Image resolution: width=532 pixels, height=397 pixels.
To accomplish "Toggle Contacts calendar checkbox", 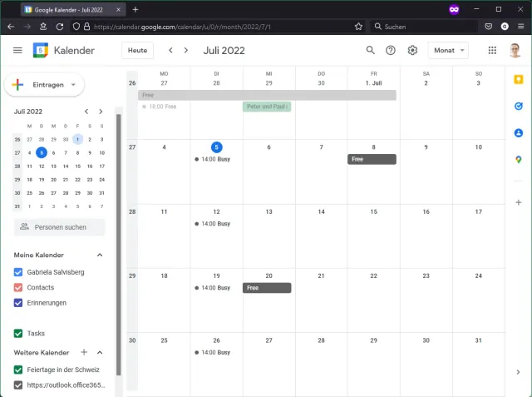I will coord(18,287).
